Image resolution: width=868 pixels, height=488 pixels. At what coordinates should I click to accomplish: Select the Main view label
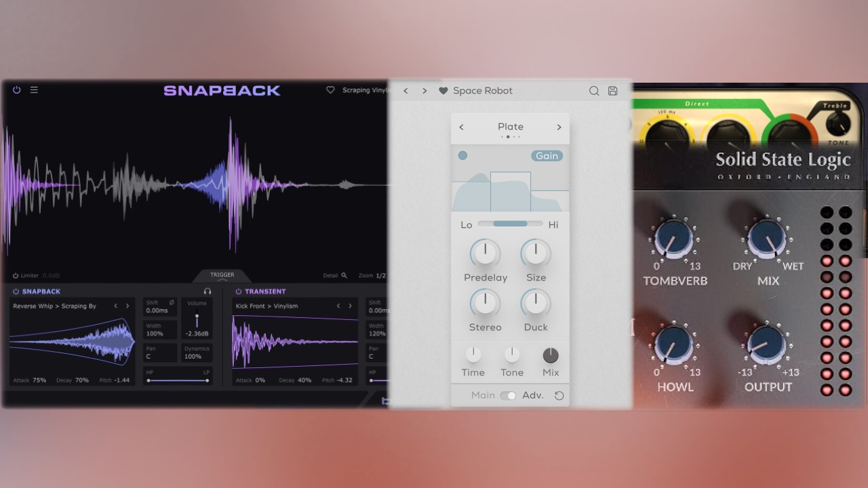483,396
